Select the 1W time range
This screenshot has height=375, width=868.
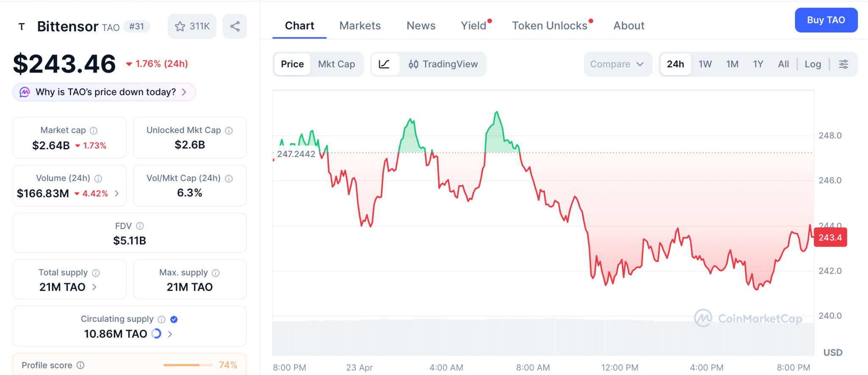[705, 64]
